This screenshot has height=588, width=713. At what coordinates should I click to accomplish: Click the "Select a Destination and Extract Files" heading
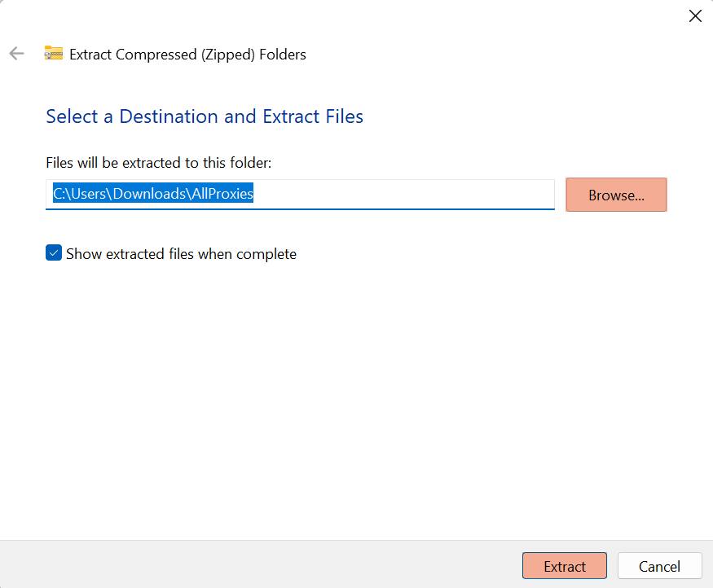click(x=205, y=116)
